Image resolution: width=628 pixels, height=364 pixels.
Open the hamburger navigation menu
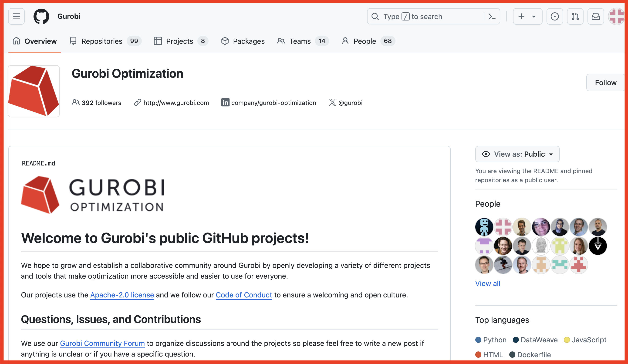click(x=17, y=17)
